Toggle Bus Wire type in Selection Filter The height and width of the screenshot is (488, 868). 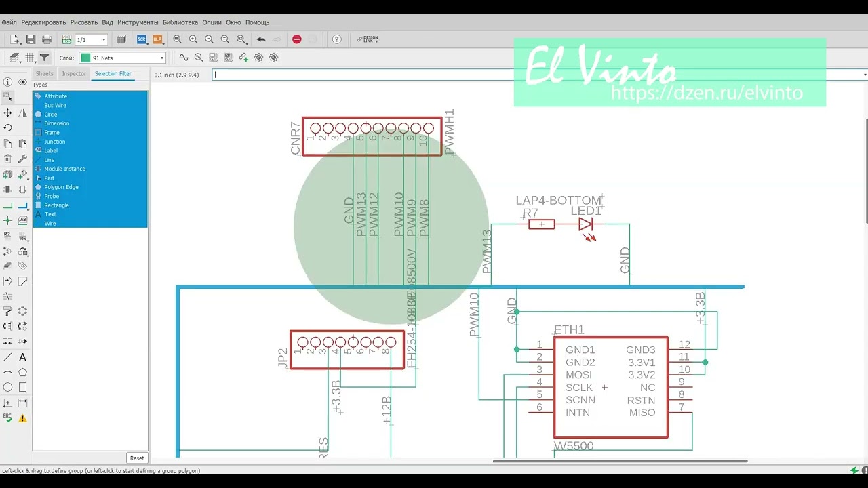[90, 105]
